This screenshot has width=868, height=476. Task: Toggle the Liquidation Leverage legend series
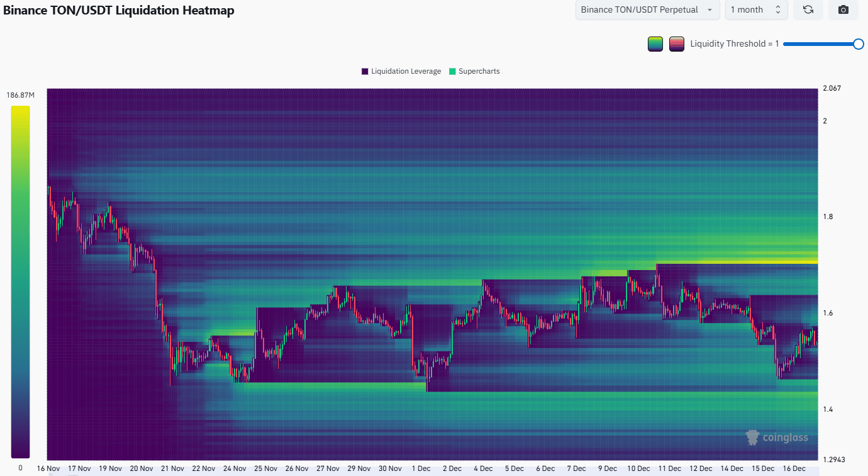pyautogui.click(x=406, y=71)
